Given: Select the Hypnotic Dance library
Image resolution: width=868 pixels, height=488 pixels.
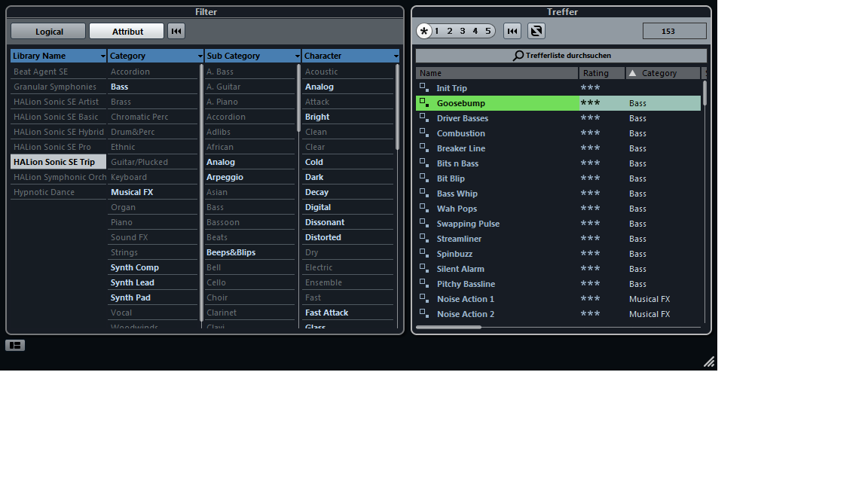Looking at the screenshot, I should click(x=58, y=192).
